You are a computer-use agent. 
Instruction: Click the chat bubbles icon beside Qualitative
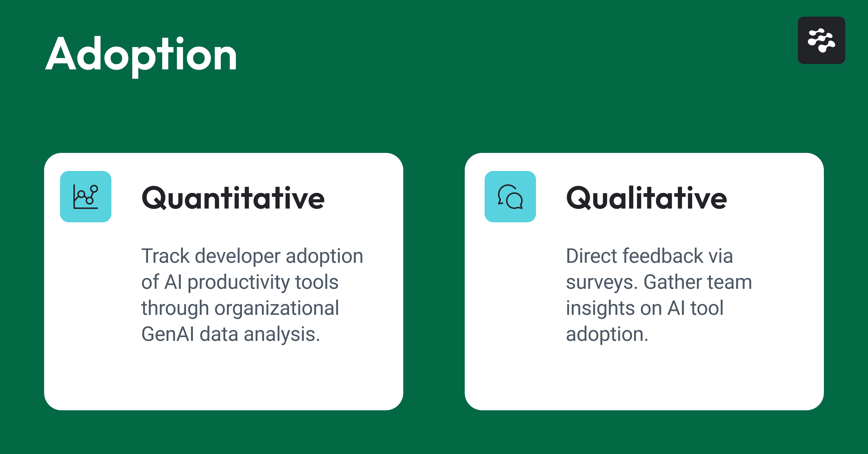pos(510,197)
